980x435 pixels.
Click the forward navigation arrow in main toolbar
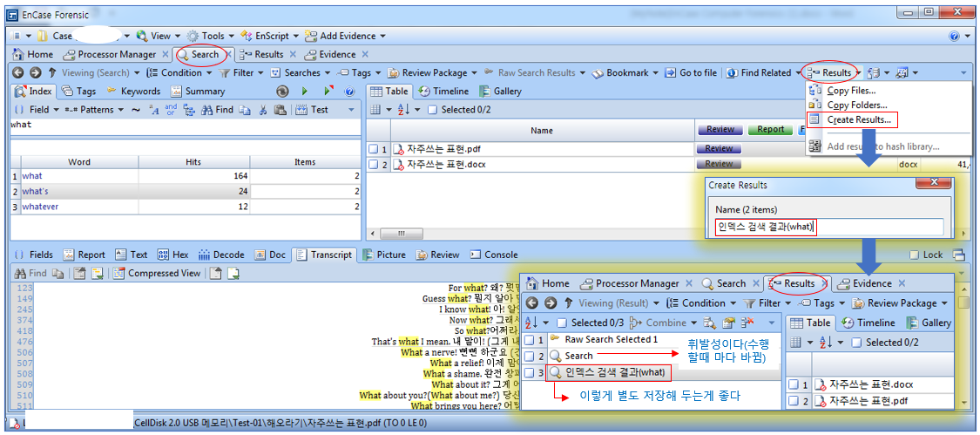[x=35, y=72]
